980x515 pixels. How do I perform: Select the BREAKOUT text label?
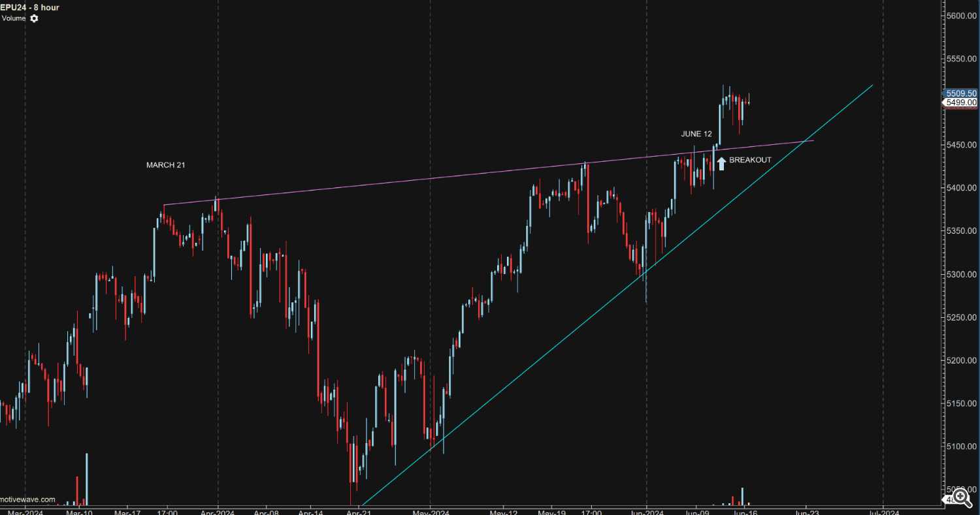point(750,160)
